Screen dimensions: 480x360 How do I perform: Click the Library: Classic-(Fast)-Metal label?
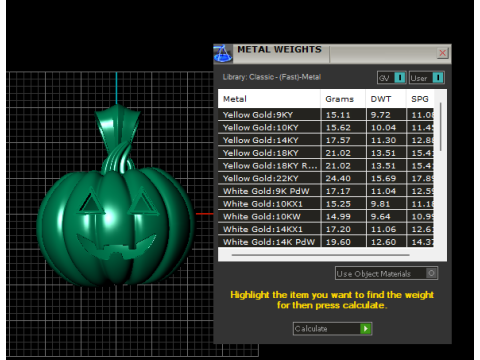coord(272,77)
